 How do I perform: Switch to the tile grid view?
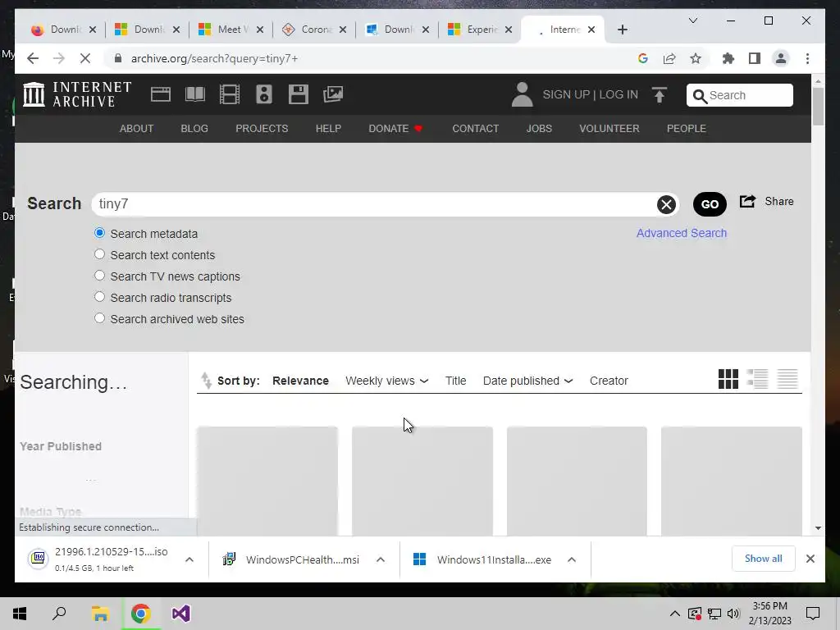tap(728, 379)
